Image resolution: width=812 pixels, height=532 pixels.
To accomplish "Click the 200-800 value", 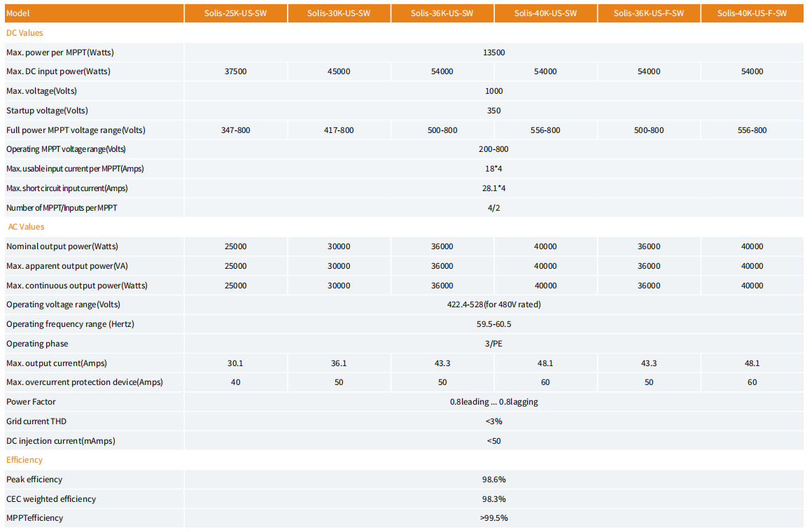I will click(x=493, y=149).
